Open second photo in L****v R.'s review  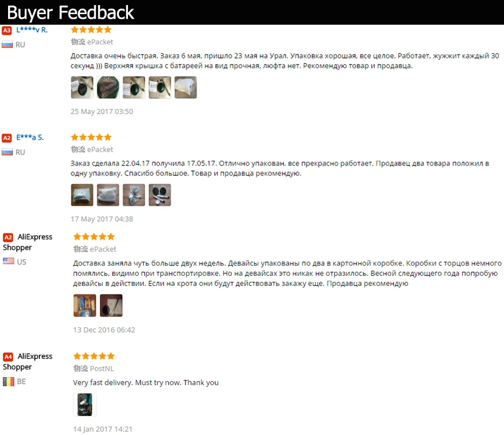pyautogui.click(x=108, y=87)
